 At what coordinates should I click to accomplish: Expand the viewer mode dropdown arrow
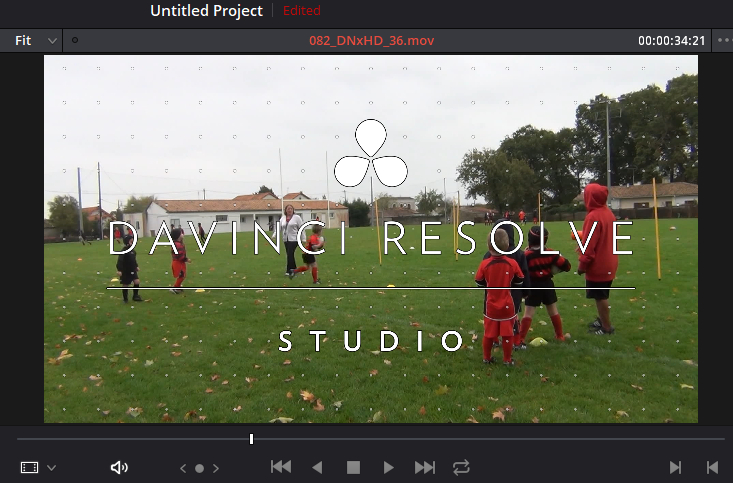tap(52, 468)
